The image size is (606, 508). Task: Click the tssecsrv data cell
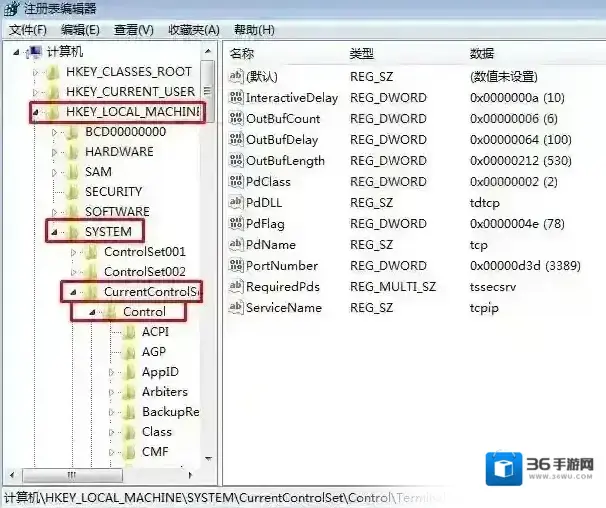click(x=493, y=287)
